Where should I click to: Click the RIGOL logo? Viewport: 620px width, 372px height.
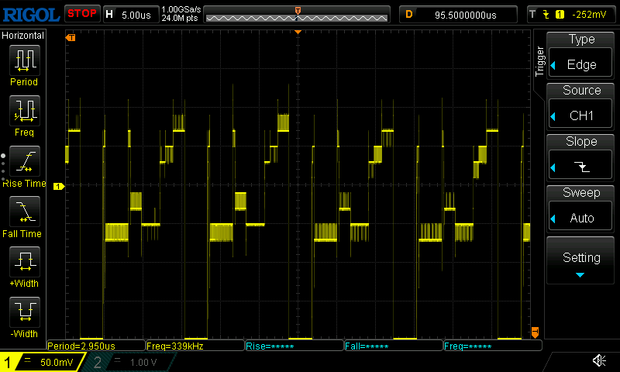31,15
